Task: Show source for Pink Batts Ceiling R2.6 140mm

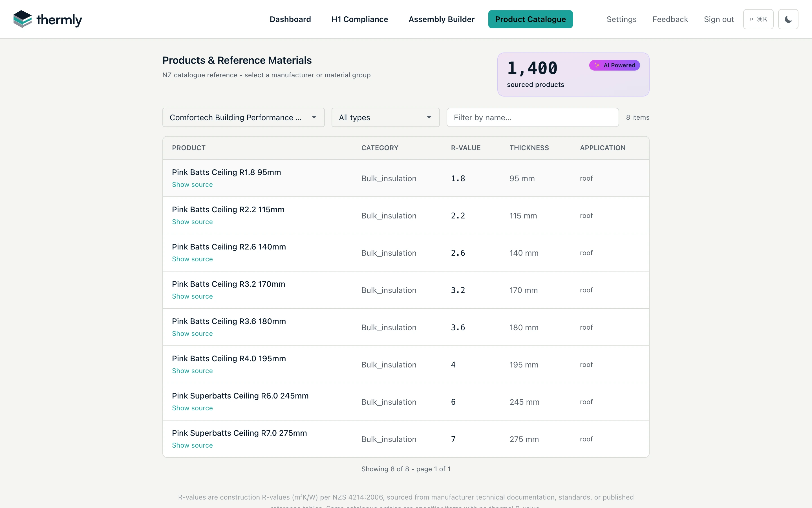Action: [192, 259]
